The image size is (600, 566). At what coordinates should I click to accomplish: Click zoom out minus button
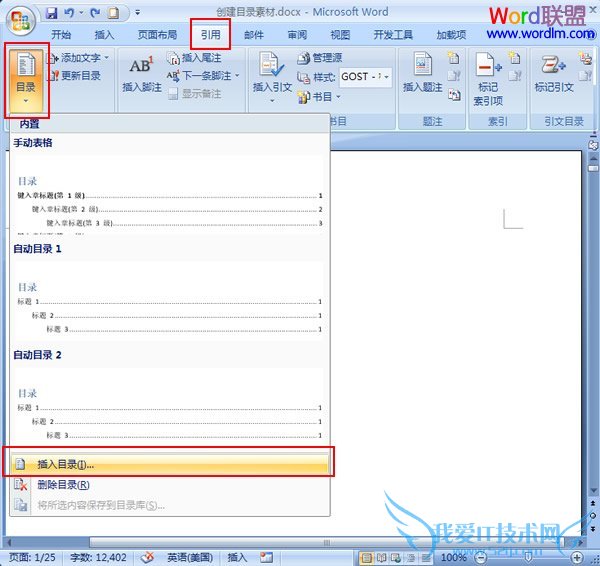coord(481,558)
